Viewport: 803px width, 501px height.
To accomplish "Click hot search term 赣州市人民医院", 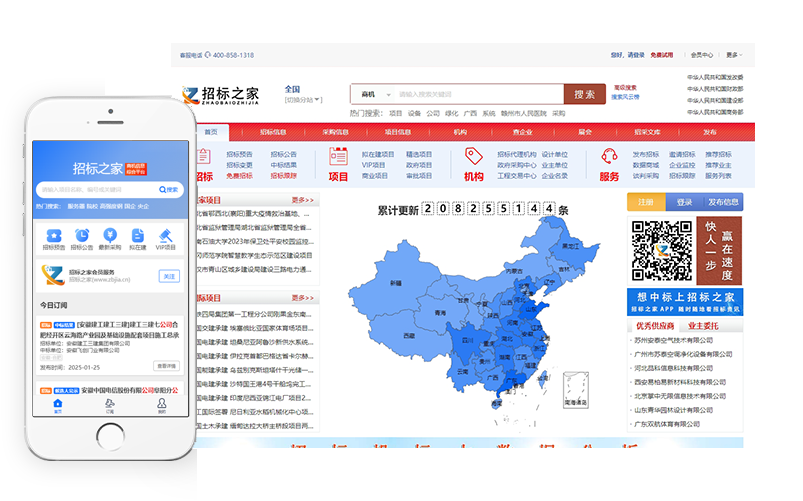I will coord(523,113).
